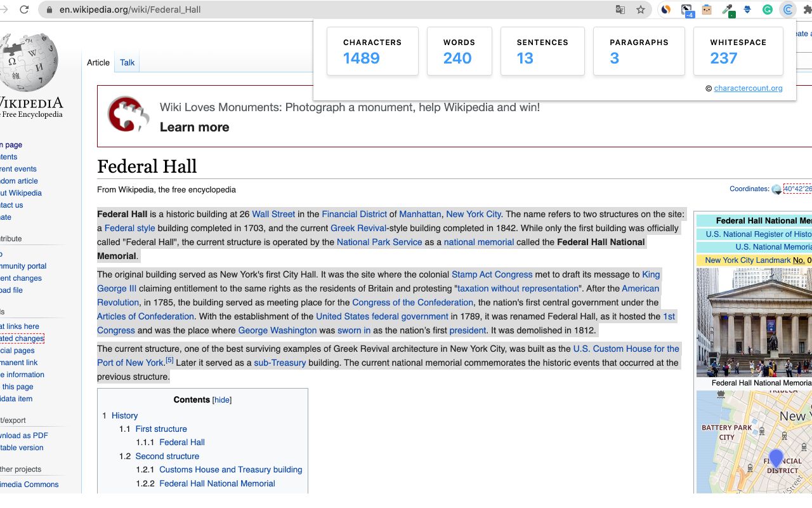Open the Stamp Act Congress link

[x=492, y=274]
